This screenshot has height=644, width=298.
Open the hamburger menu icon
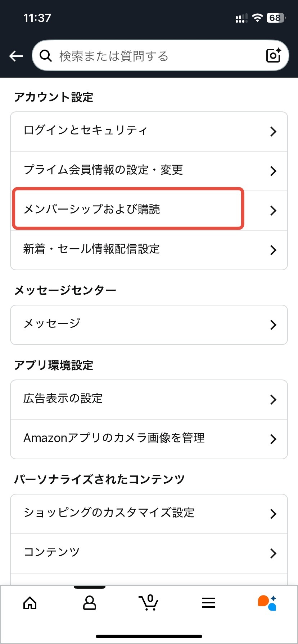[208, 603]
